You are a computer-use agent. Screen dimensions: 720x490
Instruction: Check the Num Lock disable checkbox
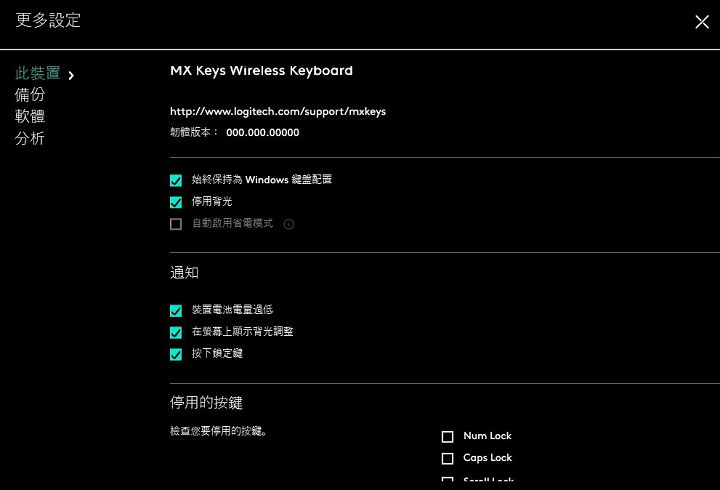pos(447,436)
